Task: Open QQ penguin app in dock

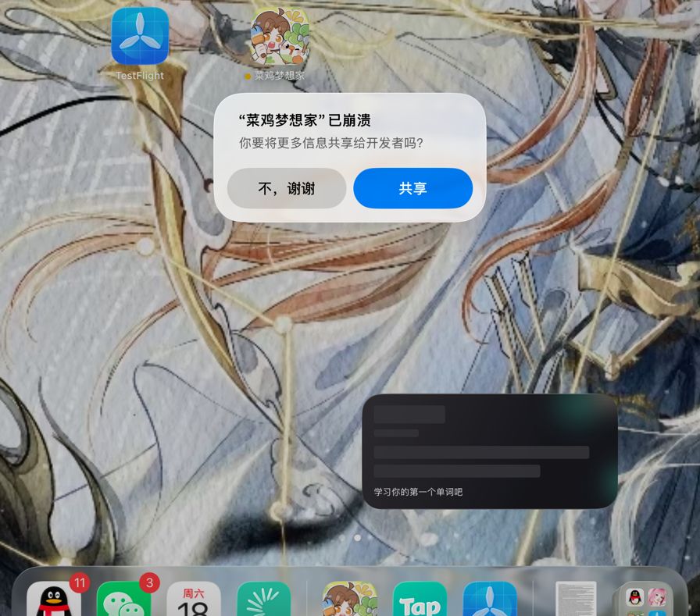Action: coord(54,599)
